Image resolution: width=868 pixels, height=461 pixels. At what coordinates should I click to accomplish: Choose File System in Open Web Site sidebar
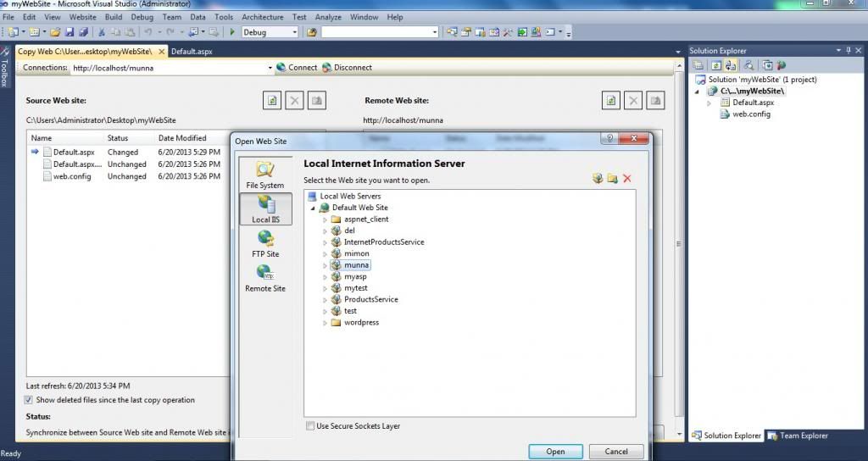tap(265, 175)
